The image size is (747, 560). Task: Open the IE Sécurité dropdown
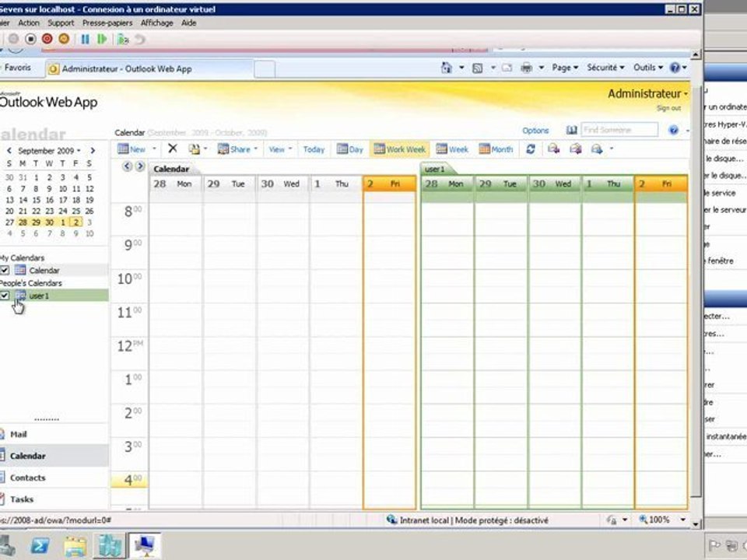point(605,68)
